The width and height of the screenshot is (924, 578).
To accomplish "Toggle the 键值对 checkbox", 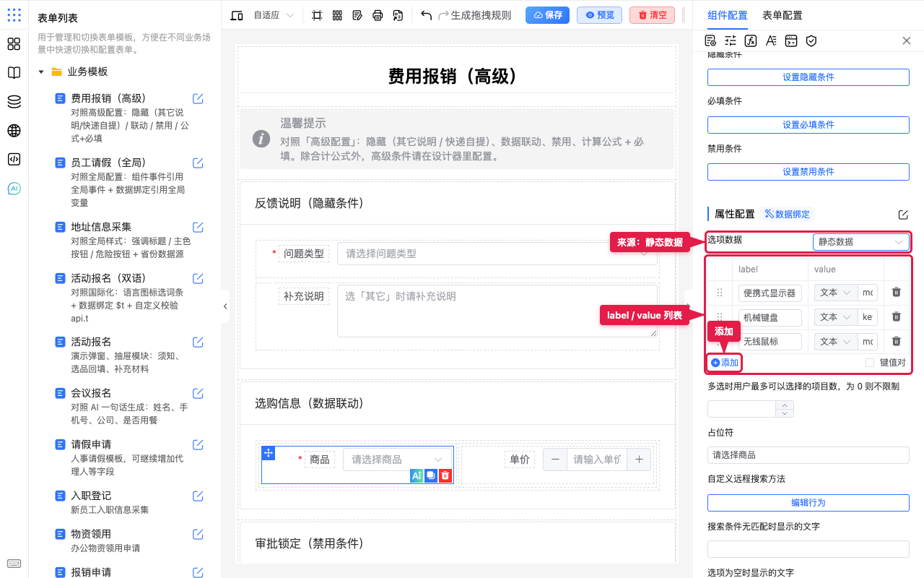I will 870,363.
